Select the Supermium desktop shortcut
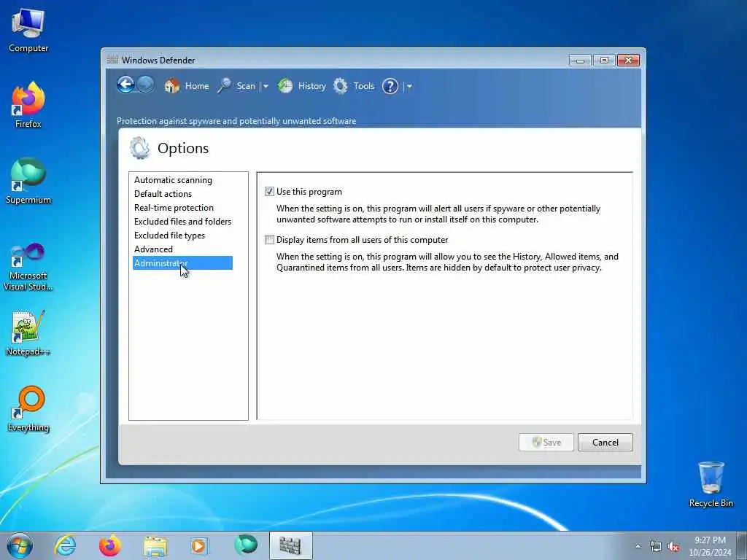The width and height of the screenshot is (747, 560). tap(28, 181)
